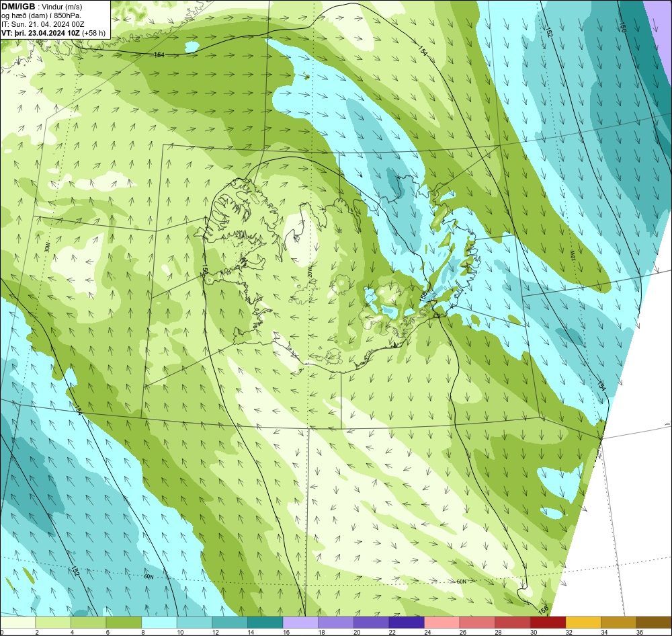Click legend tick number '12'
672x636 pixels.
coord(216,632)
